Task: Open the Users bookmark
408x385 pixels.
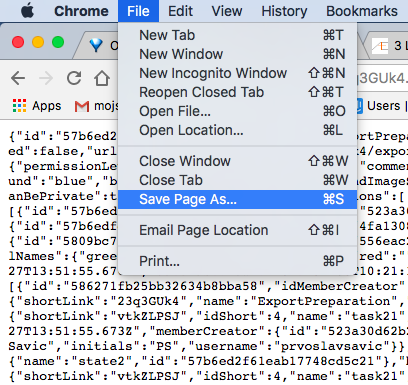Action: 382,106
